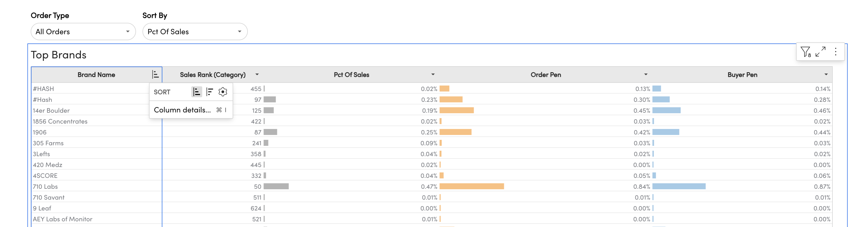Click the Buyer Pen column header
The height and width of the screenshot is (227, 868).
tap(742, 75)
